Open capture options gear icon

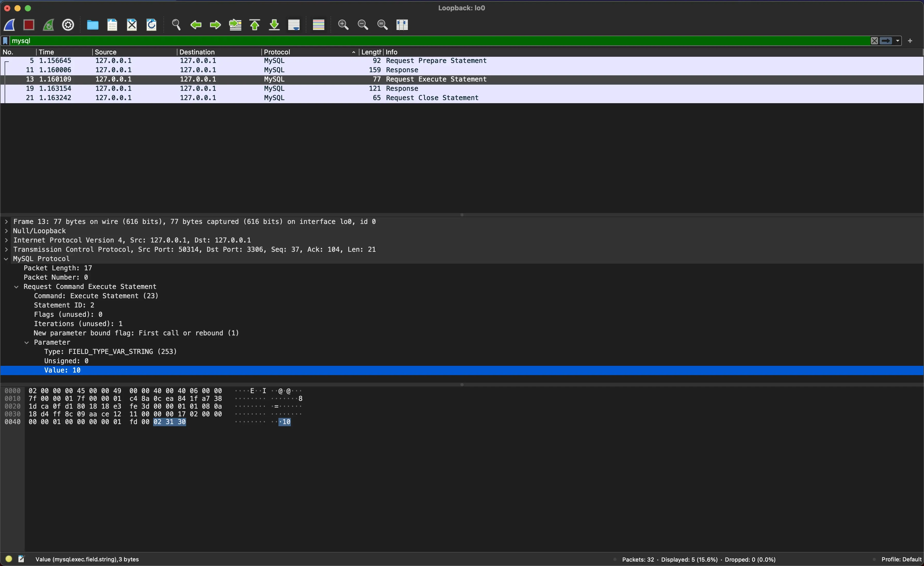tap(68, 25)
